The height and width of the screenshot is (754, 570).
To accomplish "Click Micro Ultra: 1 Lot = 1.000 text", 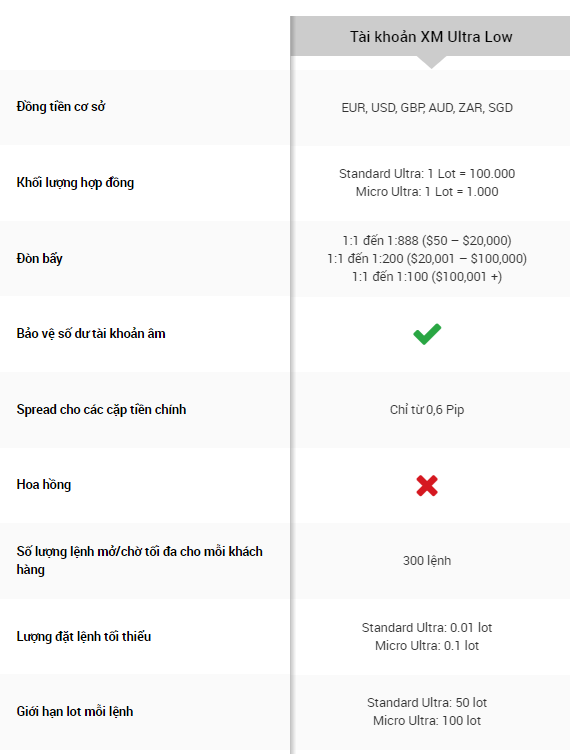I will [427, 192].
